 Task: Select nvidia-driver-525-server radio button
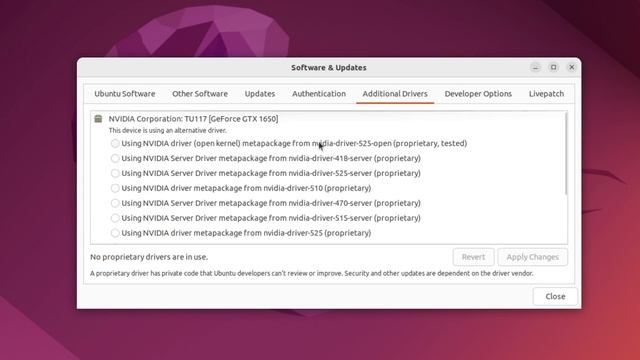pos(115,173)
